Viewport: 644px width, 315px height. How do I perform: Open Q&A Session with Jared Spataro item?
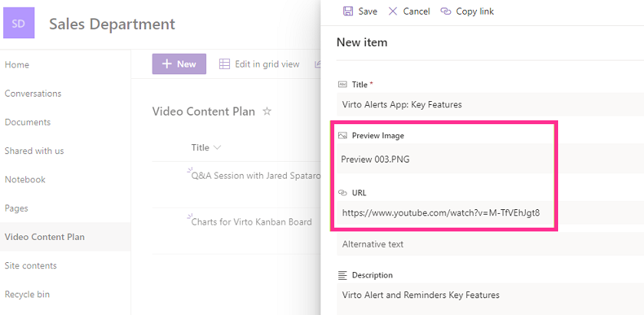256,176
